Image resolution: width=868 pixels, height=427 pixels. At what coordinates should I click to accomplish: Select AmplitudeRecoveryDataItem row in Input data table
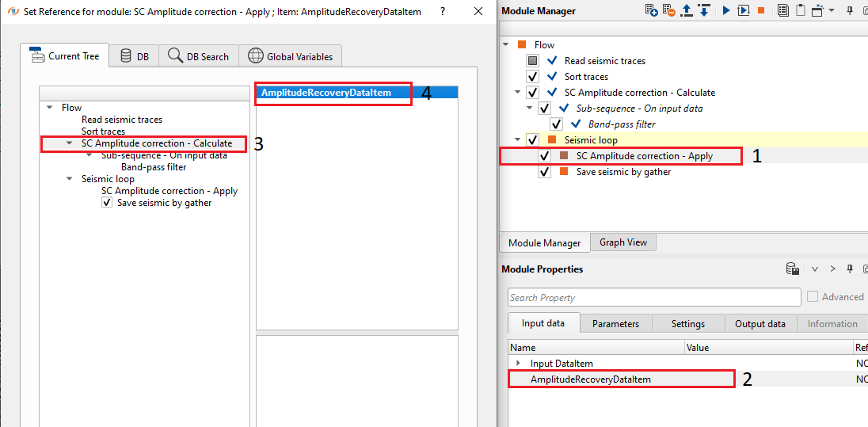tap(688, 379)
